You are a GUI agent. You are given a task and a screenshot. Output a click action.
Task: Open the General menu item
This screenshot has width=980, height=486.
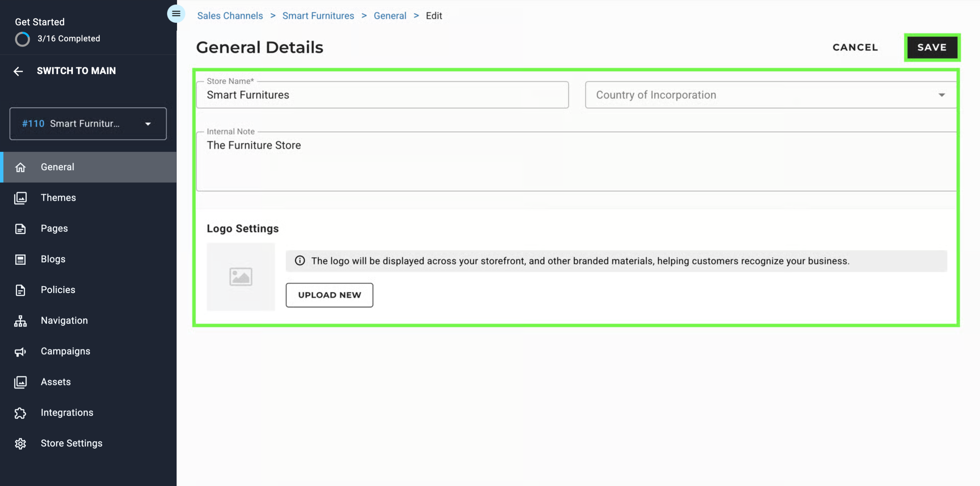click(88, 167)
